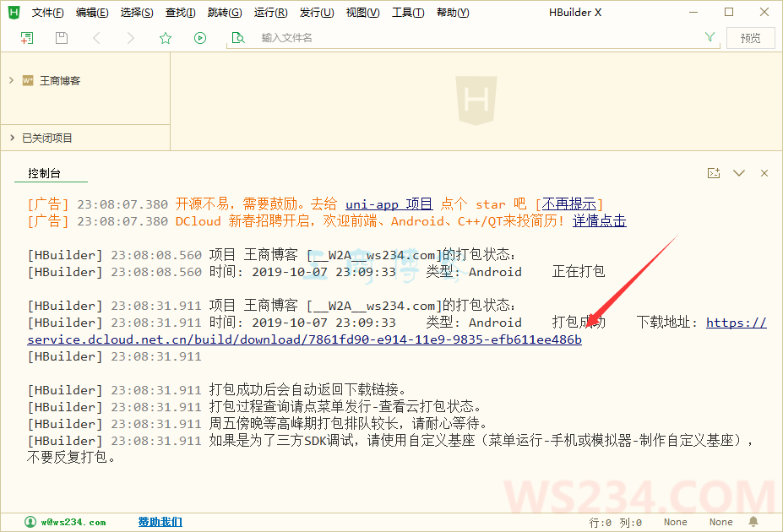Close the HBuilder X window
This screenshot has height=532, width=783.
(x=764, y=12)
